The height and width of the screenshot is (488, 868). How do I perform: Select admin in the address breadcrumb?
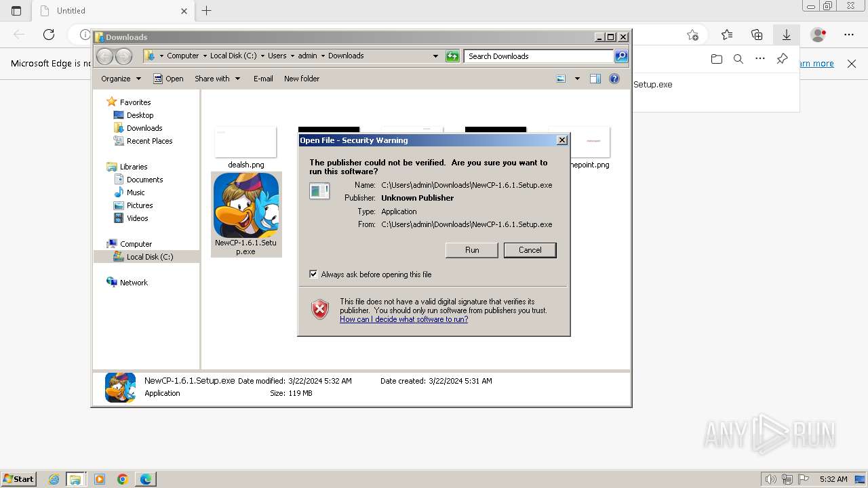(x=307, y=56)
